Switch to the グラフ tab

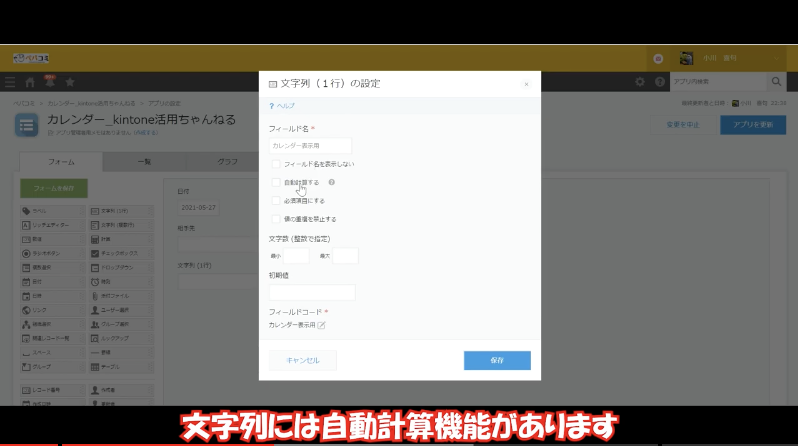(228, 161)
